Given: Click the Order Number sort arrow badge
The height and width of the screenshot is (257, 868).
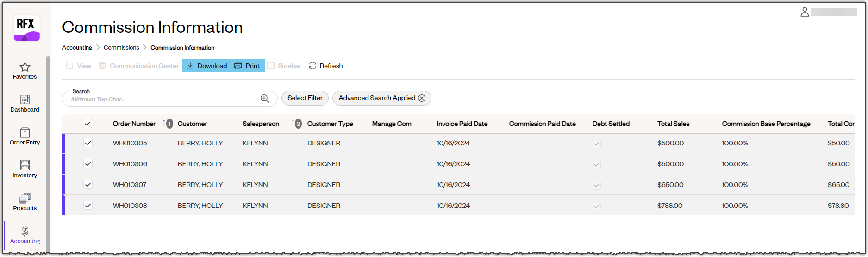Looking at the screenshot, I should [168, 124].
